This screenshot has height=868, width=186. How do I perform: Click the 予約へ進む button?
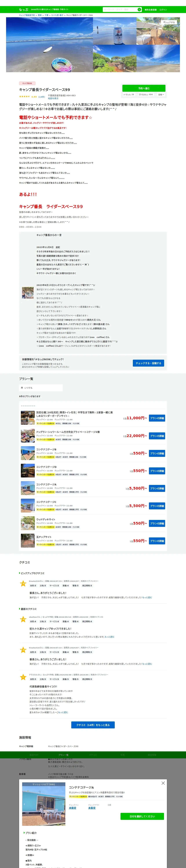144,88
